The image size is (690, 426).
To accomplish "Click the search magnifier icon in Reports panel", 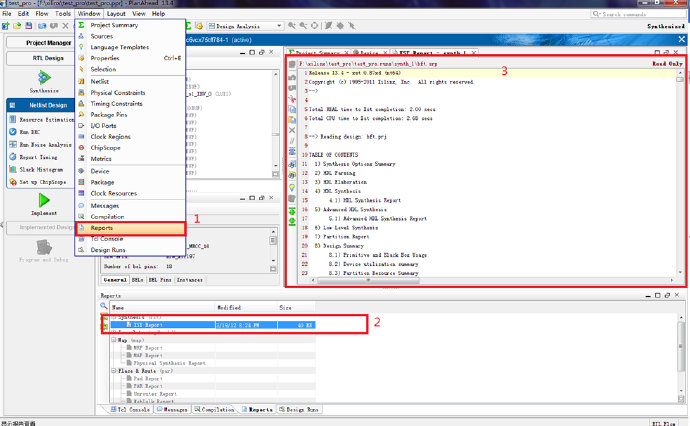I will click(x=104, y=306).
